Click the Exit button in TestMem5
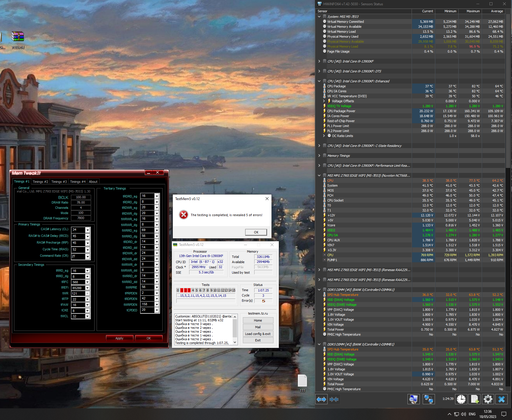This screenshot has height=420, width=512. [x=258, y=340]
